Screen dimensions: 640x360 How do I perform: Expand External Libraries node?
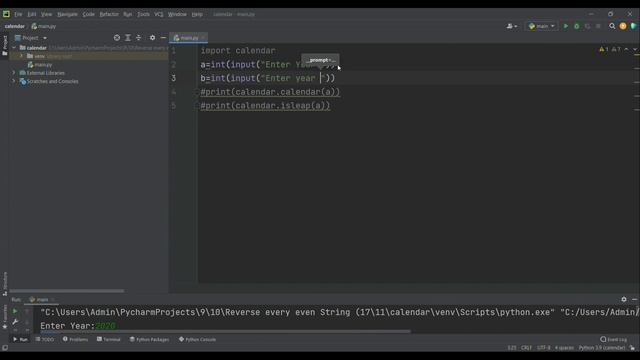14,73
